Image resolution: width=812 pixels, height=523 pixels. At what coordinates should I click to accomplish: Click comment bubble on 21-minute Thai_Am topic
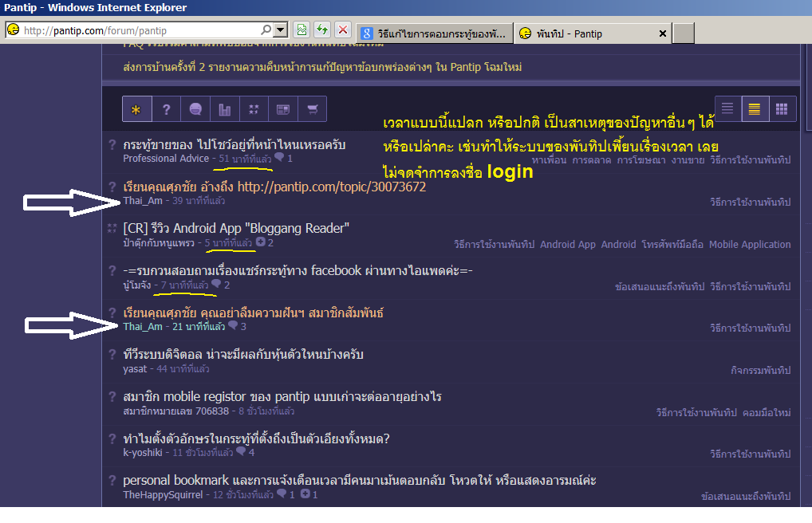tap(233, 325)
